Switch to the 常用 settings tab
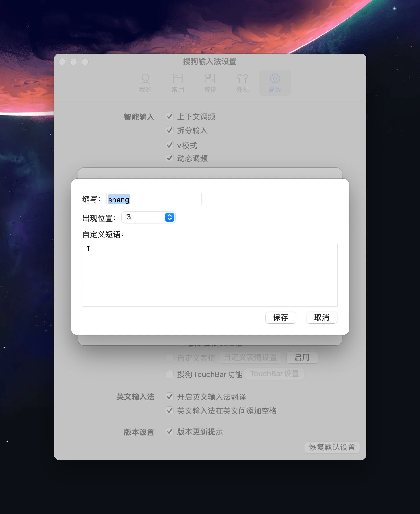This screenshot has height=514, width=420. click(178, 83)
